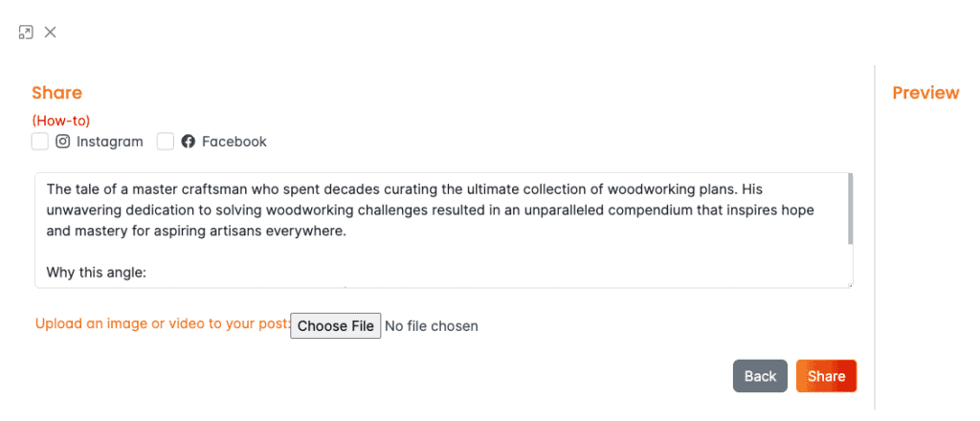The image size is (980, 421).
Task: Click the orange Share button
Action: pos(826,376)
